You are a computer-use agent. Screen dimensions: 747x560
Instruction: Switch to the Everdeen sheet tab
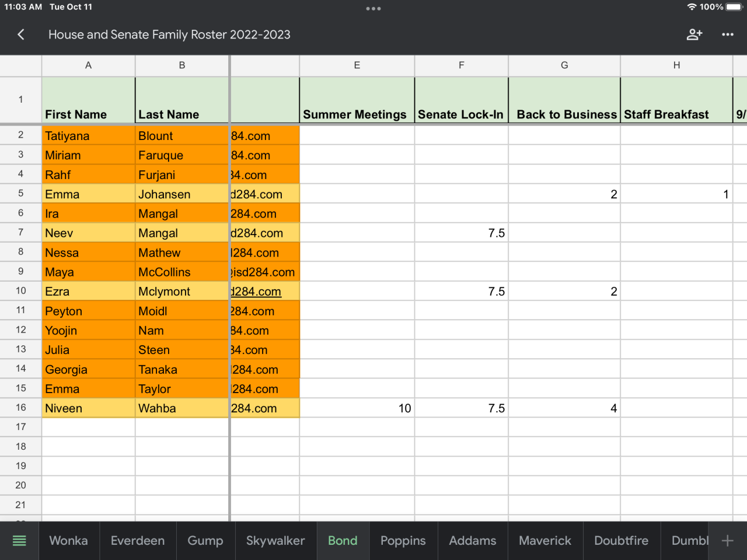138,541
